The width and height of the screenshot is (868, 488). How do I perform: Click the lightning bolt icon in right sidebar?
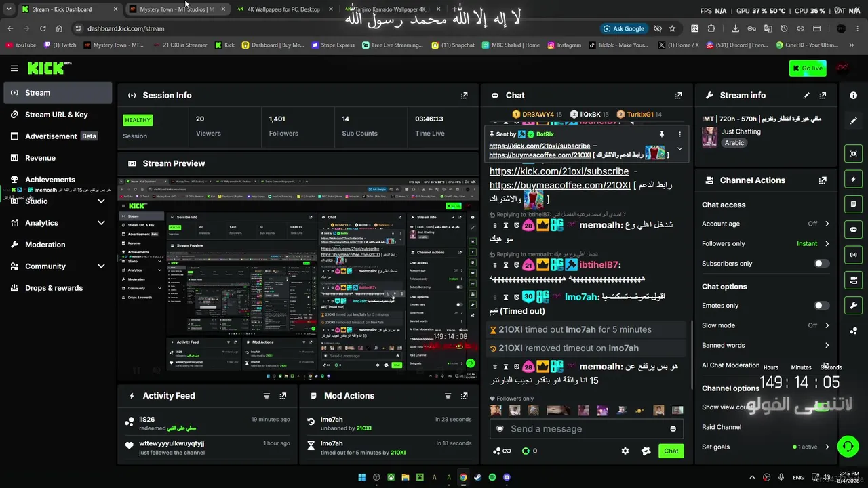point(853,179)
